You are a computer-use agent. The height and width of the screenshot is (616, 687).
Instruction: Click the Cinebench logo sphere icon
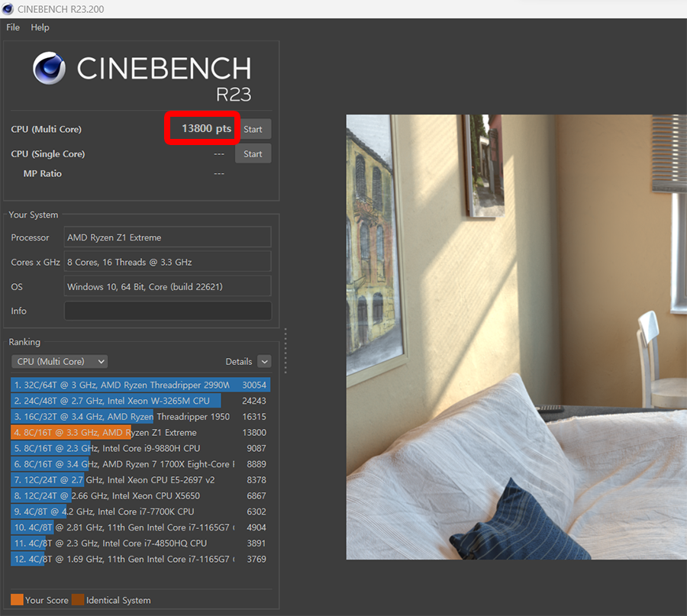coord(49,68)
